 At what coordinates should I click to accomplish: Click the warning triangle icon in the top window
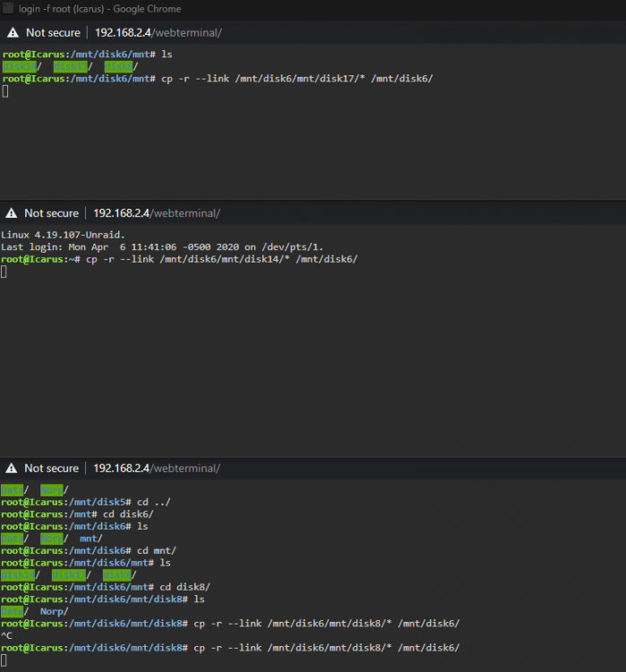coord(13,32)
